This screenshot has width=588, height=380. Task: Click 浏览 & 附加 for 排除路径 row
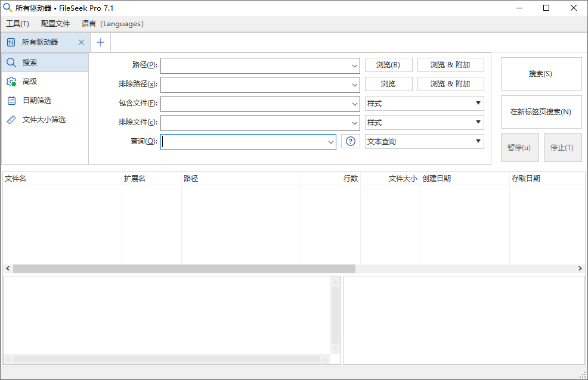pyautogui.click(x=450, y=84)
